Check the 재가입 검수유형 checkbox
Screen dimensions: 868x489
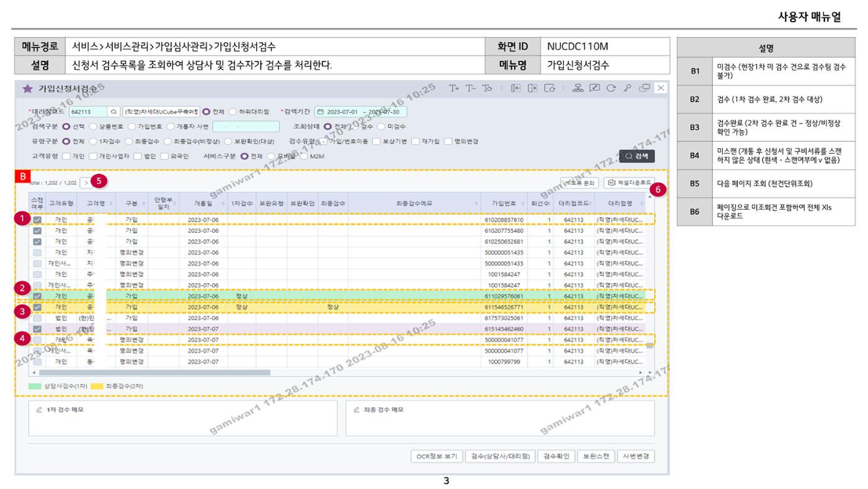point(415,141)
